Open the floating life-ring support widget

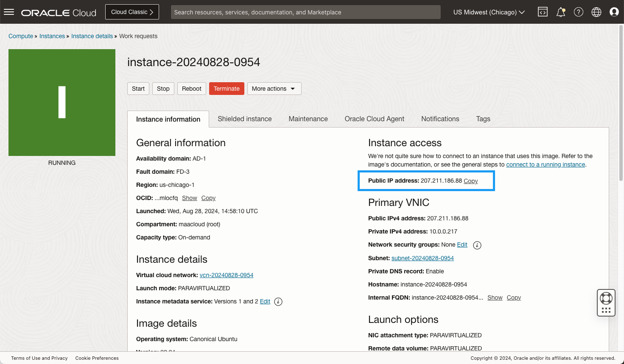point(606,298)
